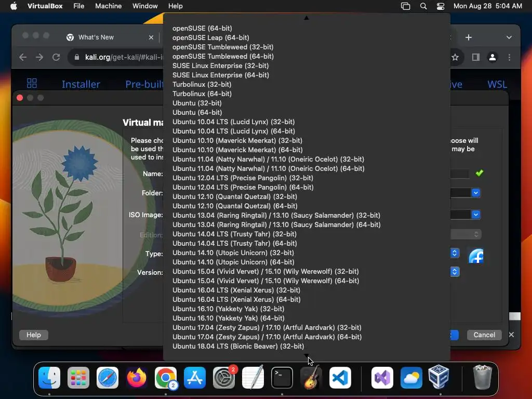Select Ubuntu 10.04 LTS (Lucid Lynx) (32-bit)

click(233, 122)
